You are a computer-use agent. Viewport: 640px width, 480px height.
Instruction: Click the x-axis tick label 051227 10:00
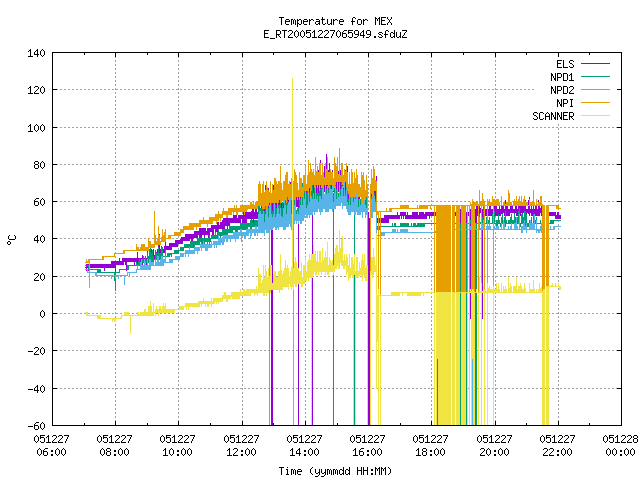(x=178, y=446)
